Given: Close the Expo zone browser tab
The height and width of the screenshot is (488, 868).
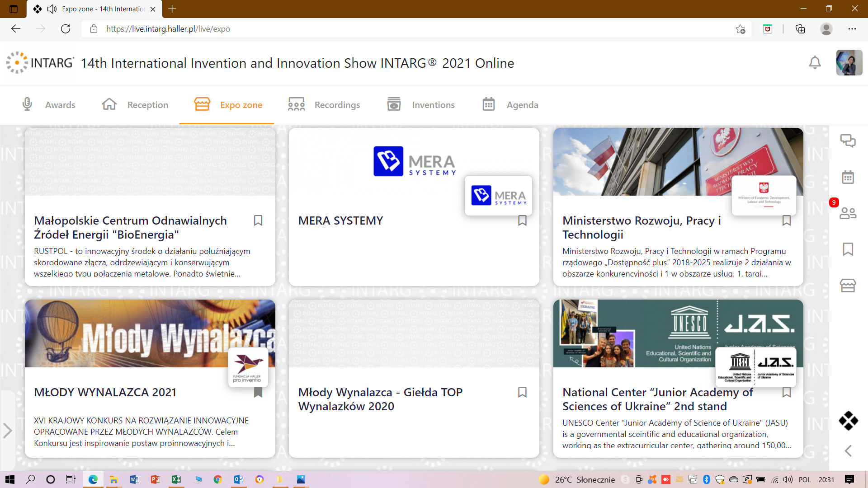Looking at the screenshot, I should (x=153, y=9).
